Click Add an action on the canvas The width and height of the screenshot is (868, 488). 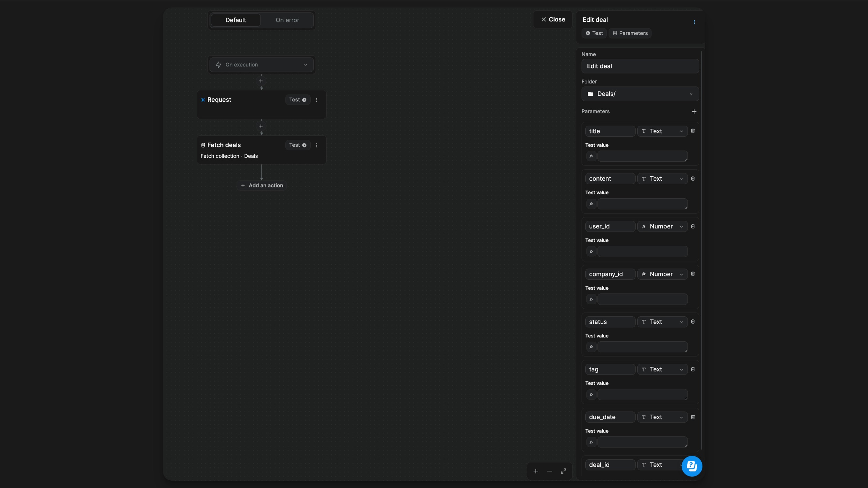click(262, 186)
